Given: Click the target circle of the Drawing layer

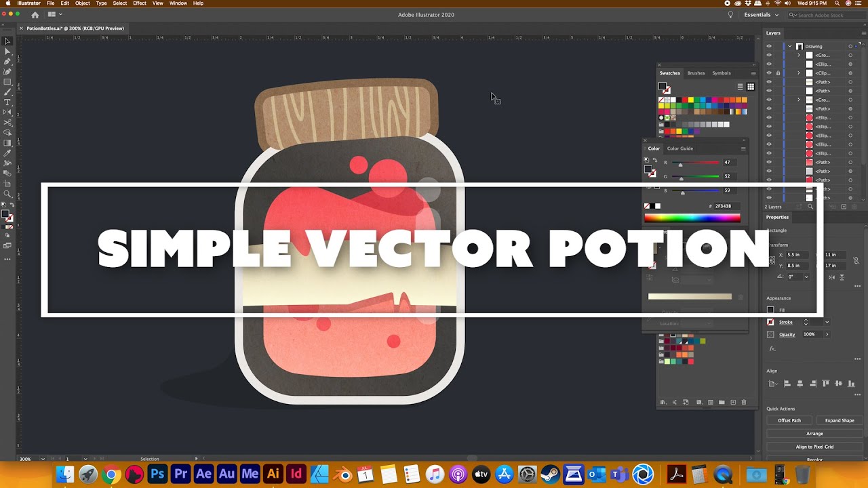Looking at the screenshot, I should 850,46.
